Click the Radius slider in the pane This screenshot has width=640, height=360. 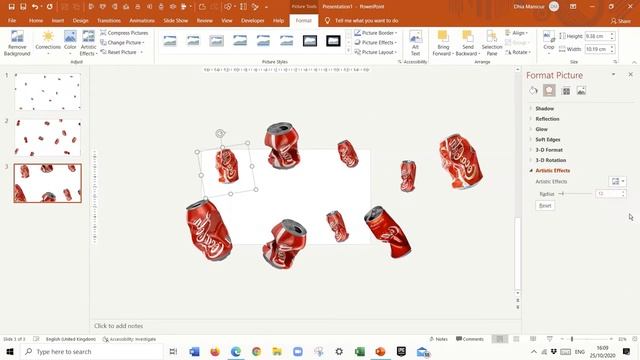(x=576, y=193)
